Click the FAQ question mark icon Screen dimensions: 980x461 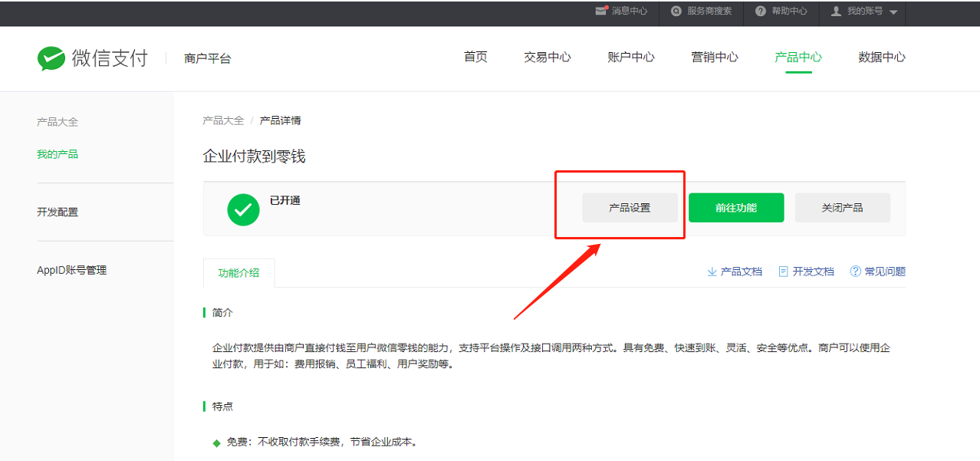pos(855,272)
